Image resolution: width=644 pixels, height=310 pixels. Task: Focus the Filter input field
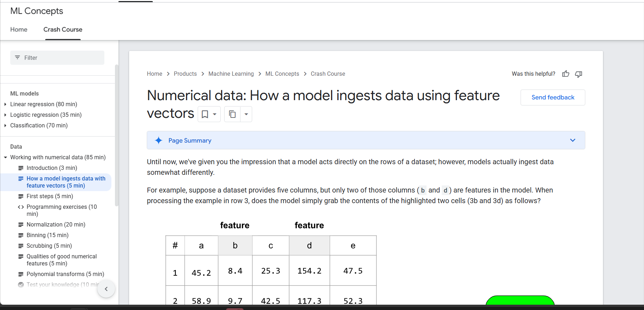click(x=57, y=58)
